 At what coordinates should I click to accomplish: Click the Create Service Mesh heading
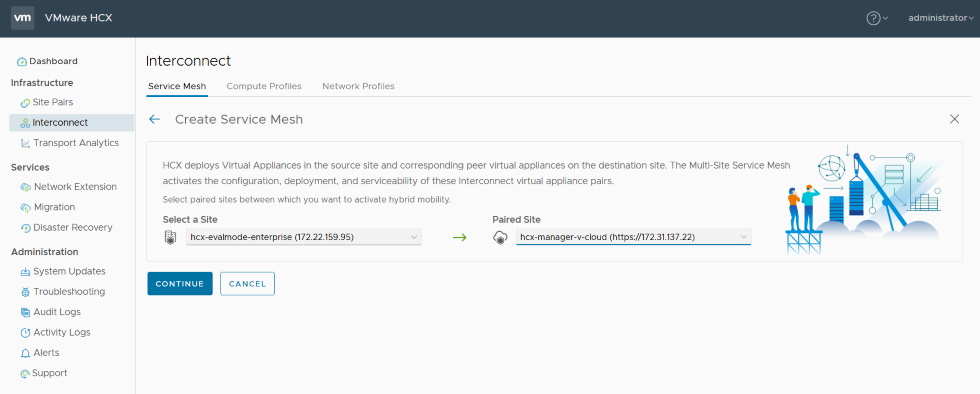click(239, 119)
